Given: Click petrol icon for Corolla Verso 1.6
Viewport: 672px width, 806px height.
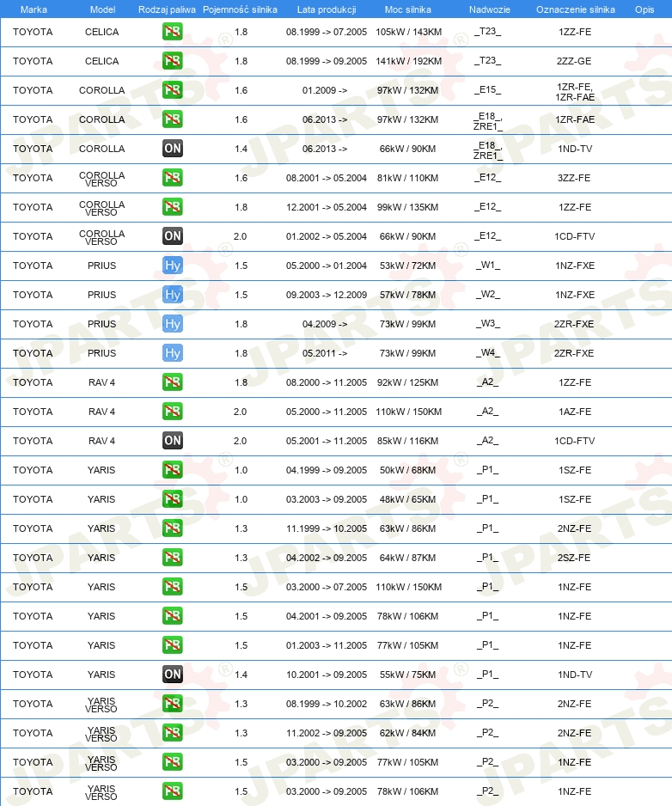Looking at the screenshot, I should click(x=172, y=178).
